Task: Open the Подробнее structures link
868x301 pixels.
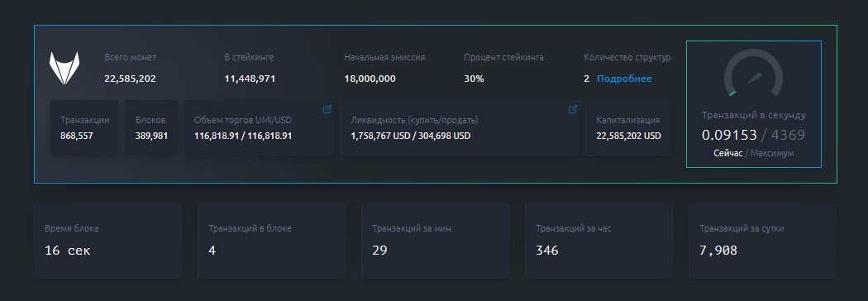Action: (624, 79)
